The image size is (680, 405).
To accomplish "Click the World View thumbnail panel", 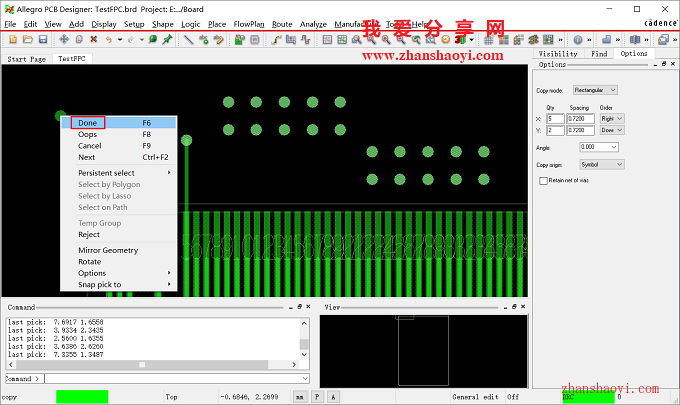I will 424,351.
